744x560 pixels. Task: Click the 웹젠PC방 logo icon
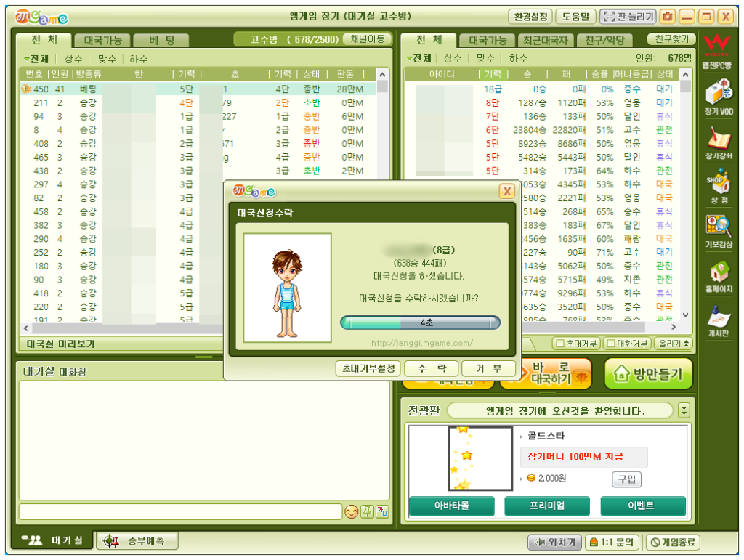coord(717,52)
